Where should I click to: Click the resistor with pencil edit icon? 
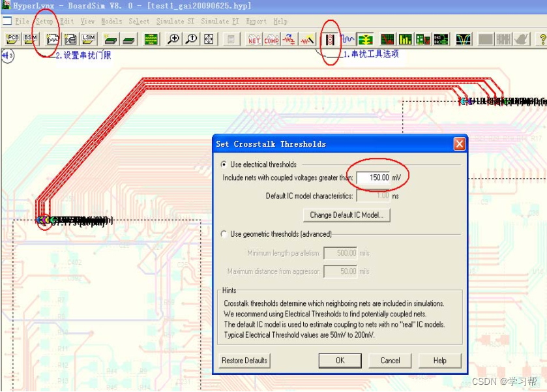point(307,39)
